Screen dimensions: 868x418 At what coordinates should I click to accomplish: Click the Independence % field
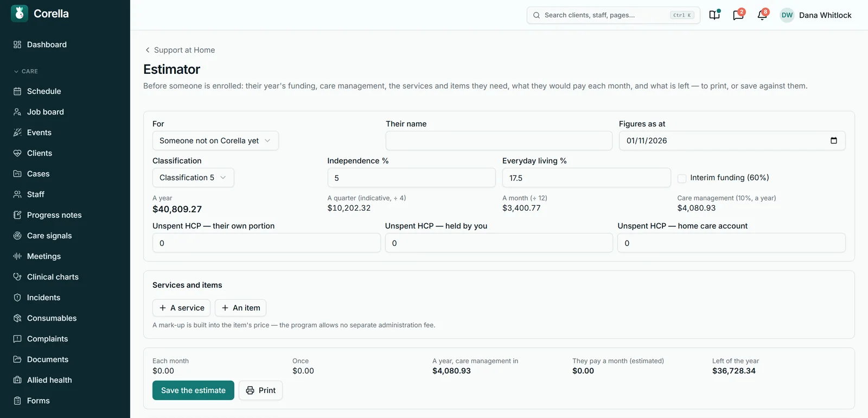pyautogui.click(x=411, y=178)
